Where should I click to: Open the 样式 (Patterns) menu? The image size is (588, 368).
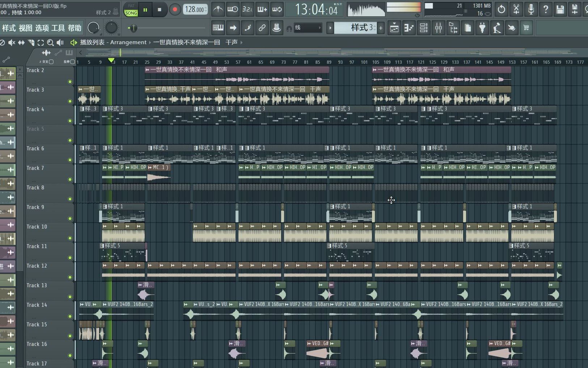coord(9,28)
